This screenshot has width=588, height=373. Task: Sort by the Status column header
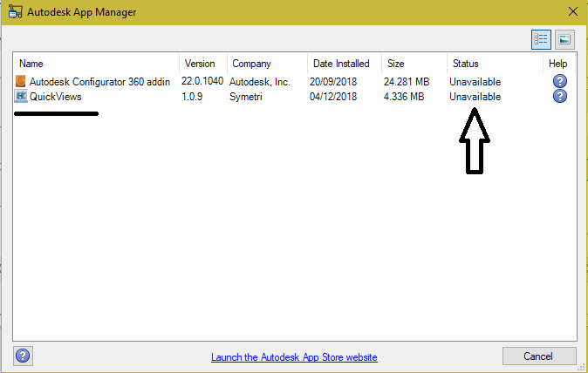(x=465, y=64)
